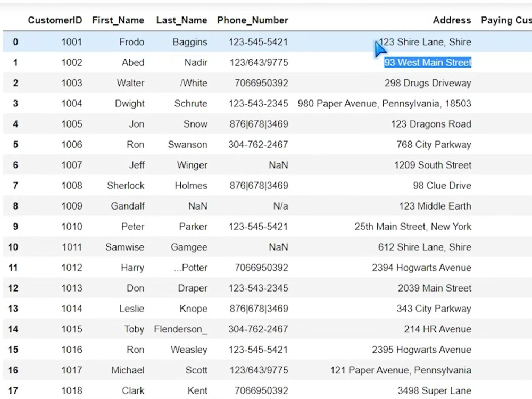Click phone 876|678|3469 in Jon's row
The height and width of the screenshot is (399, 532).
pos(259,124)
